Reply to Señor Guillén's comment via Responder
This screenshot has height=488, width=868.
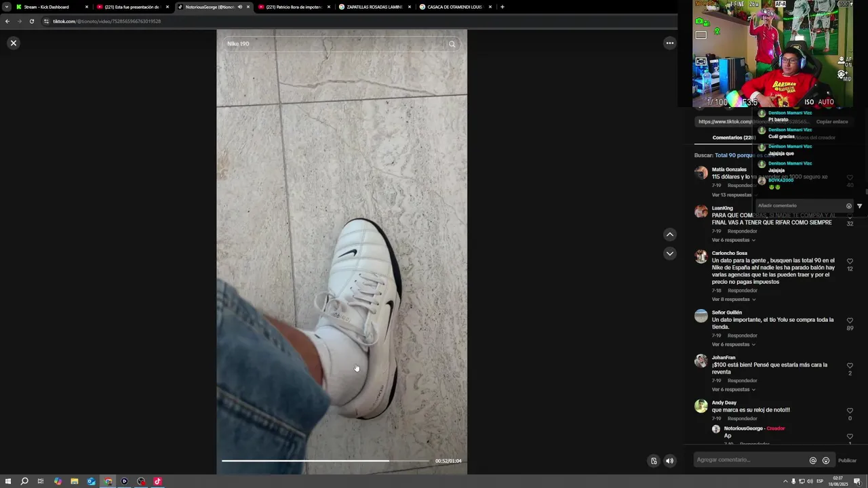click(x=743, y=335)
